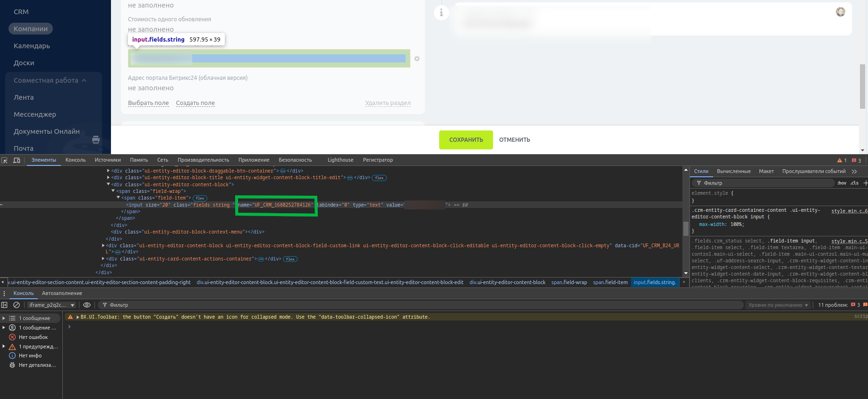Open the Сеть tab
The height and width of the screenshot is (399, 868).
click(x=162, y=160)
